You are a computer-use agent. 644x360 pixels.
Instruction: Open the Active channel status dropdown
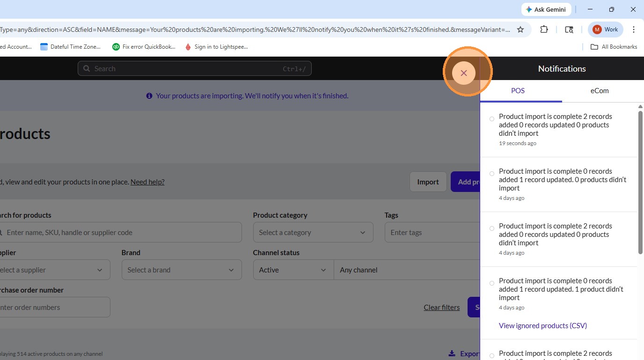tap(293, 270)
